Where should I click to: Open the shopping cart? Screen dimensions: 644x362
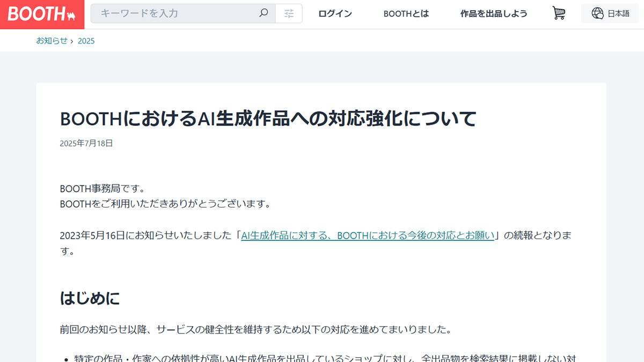(558, 13)
